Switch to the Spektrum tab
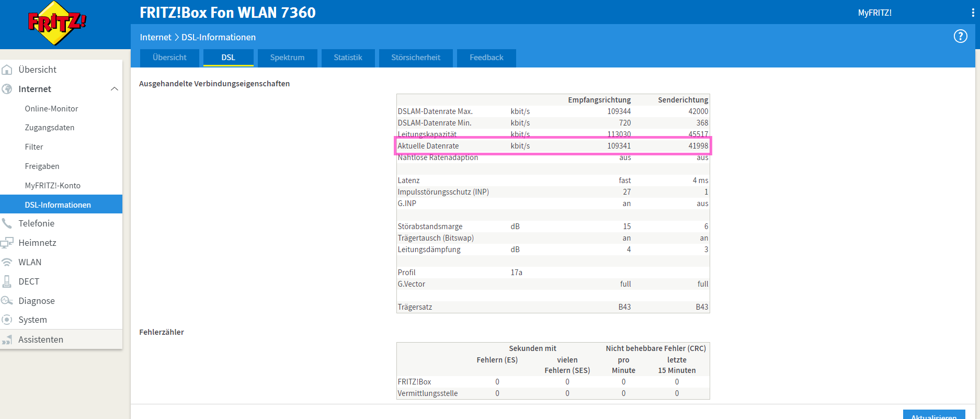 (287, 58)
